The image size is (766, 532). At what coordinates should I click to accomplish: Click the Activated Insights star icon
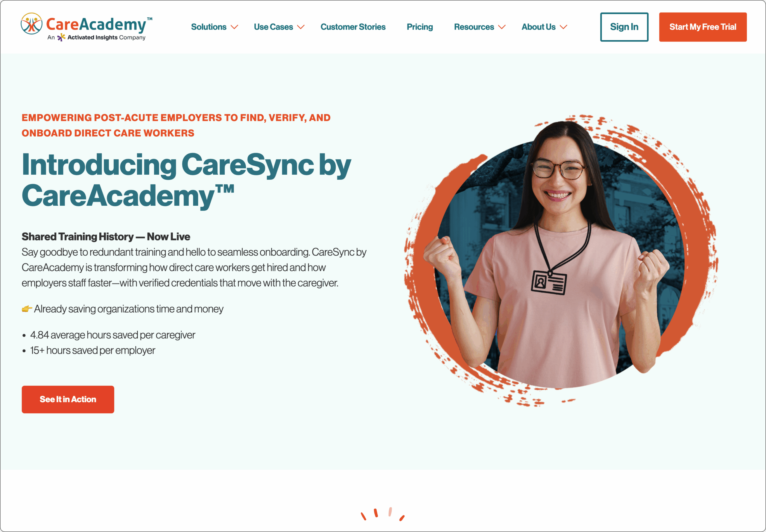pyautogui.click(x=61, y=37)
